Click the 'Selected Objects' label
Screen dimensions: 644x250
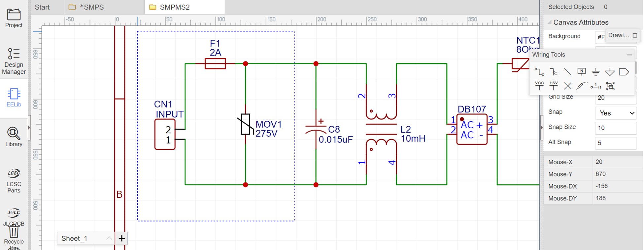tap(571, 7)
